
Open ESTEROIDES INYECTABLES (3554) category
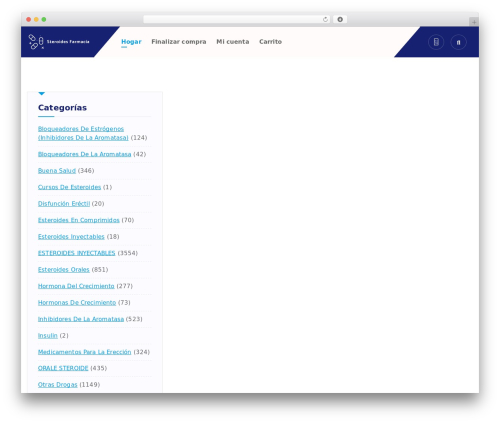point(76,253)
